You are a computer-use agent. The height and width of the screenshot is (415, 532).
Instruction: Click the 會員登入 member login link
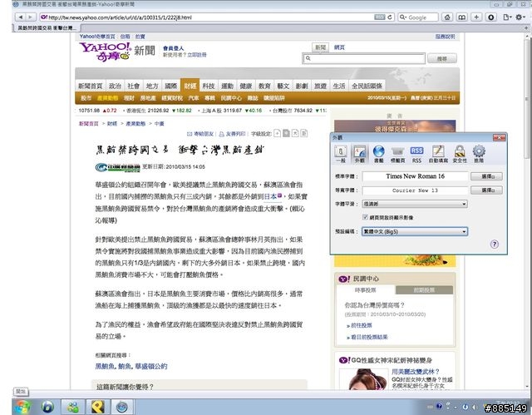click(173, 48)
